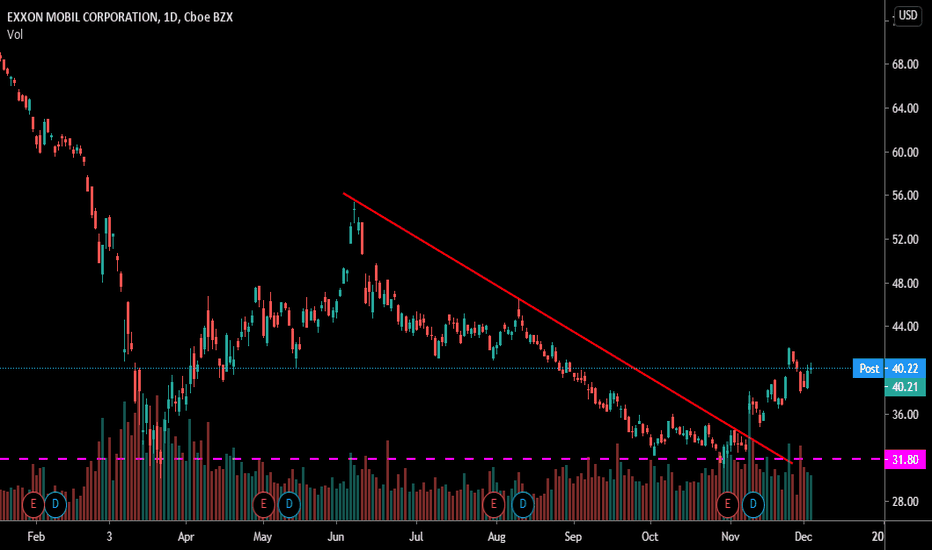Click the Jun date axis label
This screenshot has height=550, width=932.
point(336,536)
